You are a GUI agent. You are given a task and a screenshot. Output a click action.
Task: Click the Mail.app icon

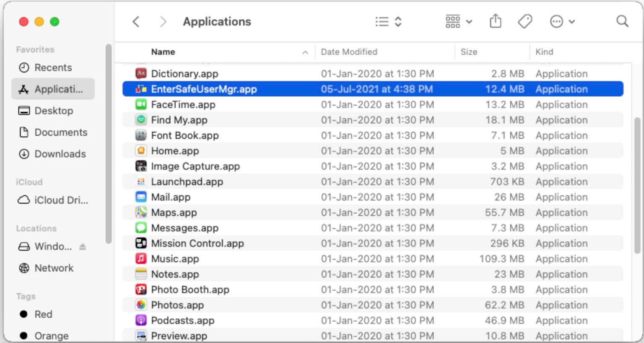[141, 197]
